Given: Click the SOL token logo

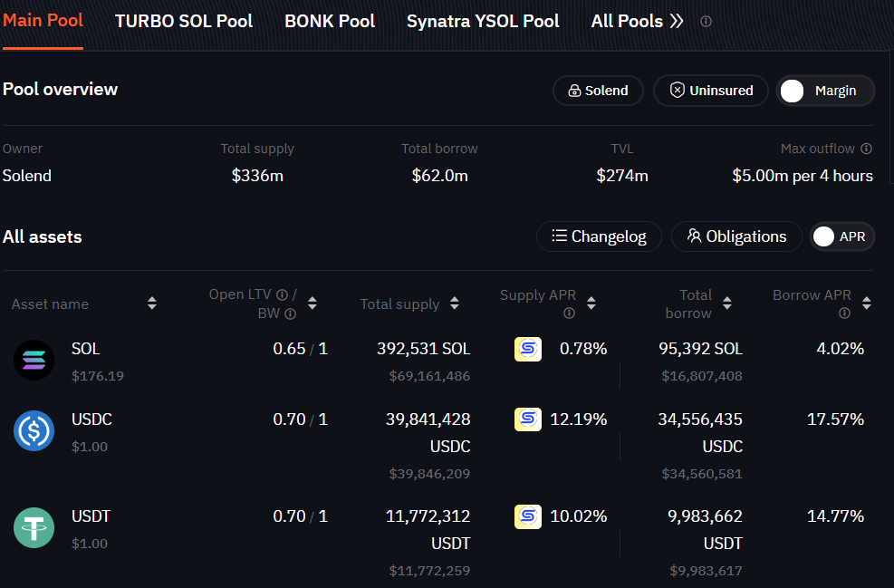Looking at the screenshot, I should (34, 361).
